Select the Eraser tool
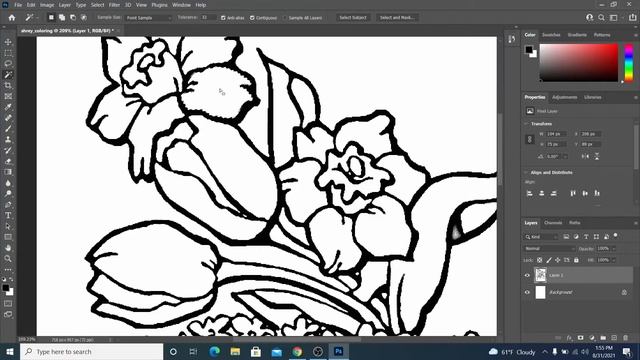Image resolution: width=640 pixels, height=360 pixels. point(8,161)
